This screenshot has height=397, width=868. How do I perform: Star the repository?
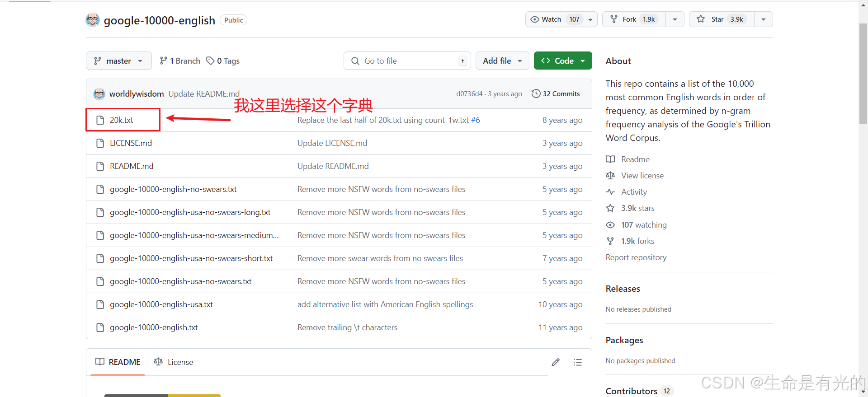coord(722,19)
